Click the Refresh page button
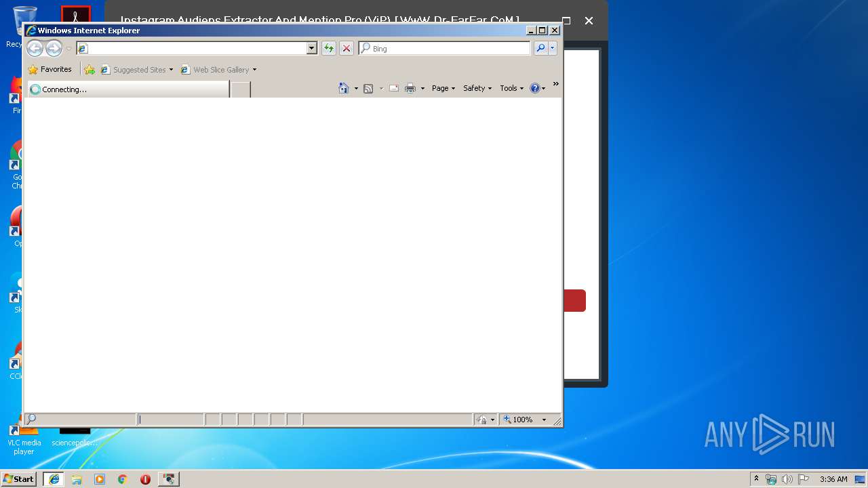Viewport: 868px width, 488px height. (329, 48)
